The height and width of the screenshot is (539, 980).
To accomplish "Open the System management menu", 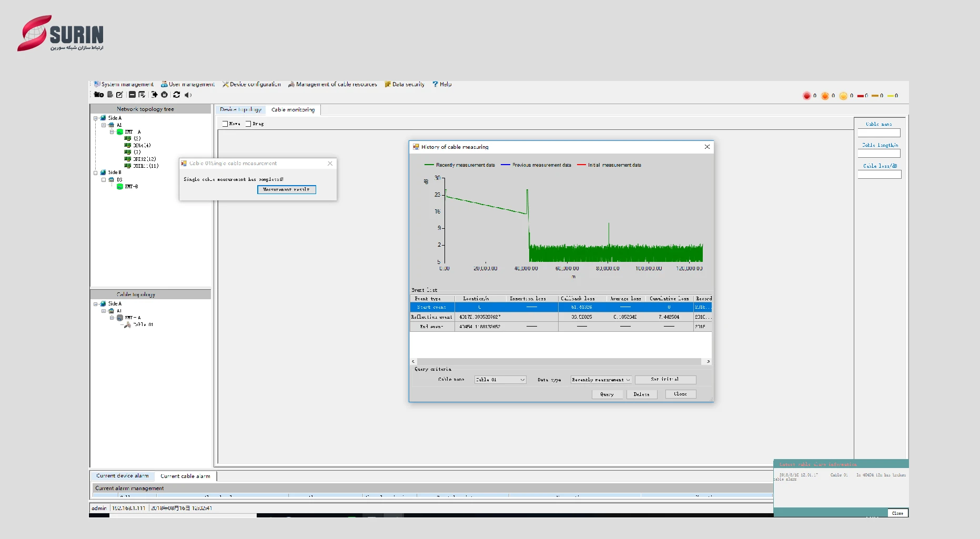I will point(124,84).
